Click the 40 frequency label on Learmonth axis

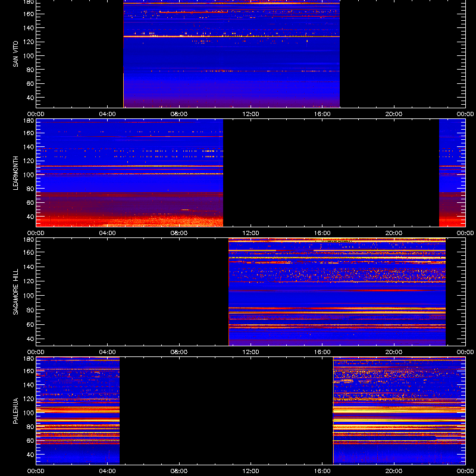click(30, 217)
